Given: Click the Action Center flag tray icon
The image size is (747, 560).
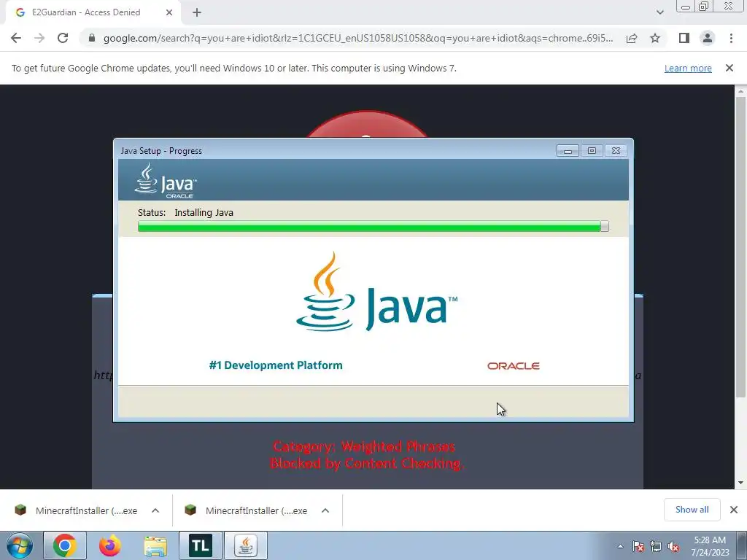Looking at the screenshot, I should point(638,546).
